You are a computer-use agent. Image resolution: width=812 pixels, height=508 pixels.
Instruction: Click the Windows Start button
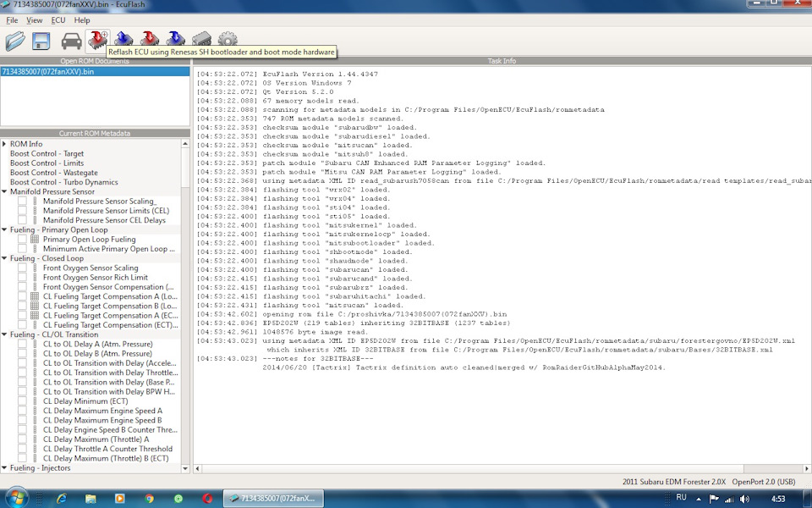(x=18, y=498)
